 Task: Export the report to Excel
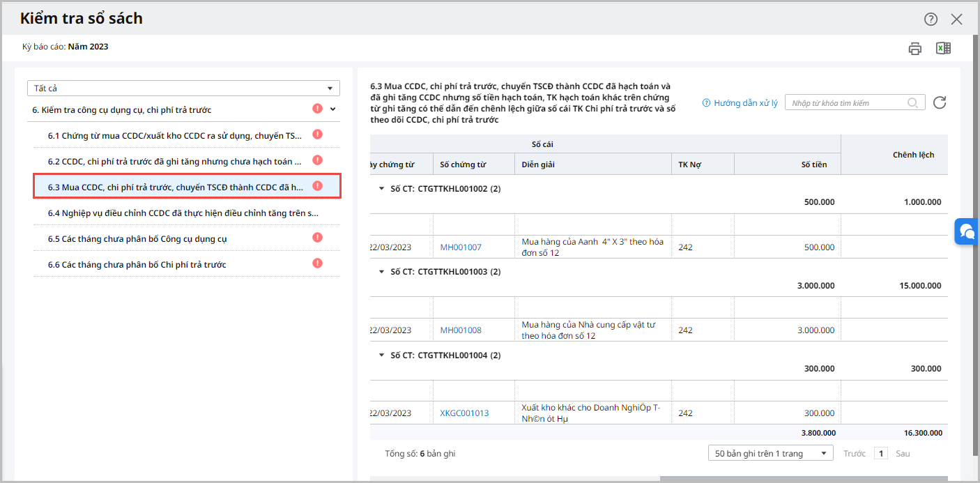pyautogui.click(x=943, y=48)
